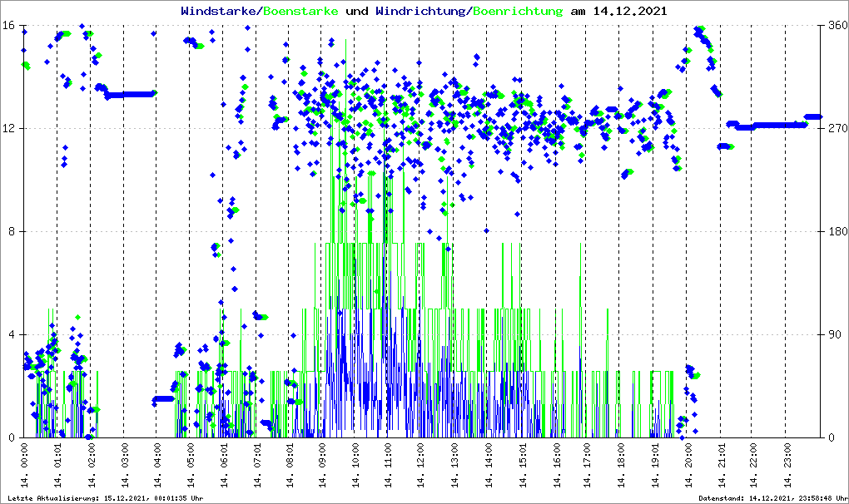Select the 00:00 time axis label
This screenshot has height=504, width=849.
coord(24,466)
